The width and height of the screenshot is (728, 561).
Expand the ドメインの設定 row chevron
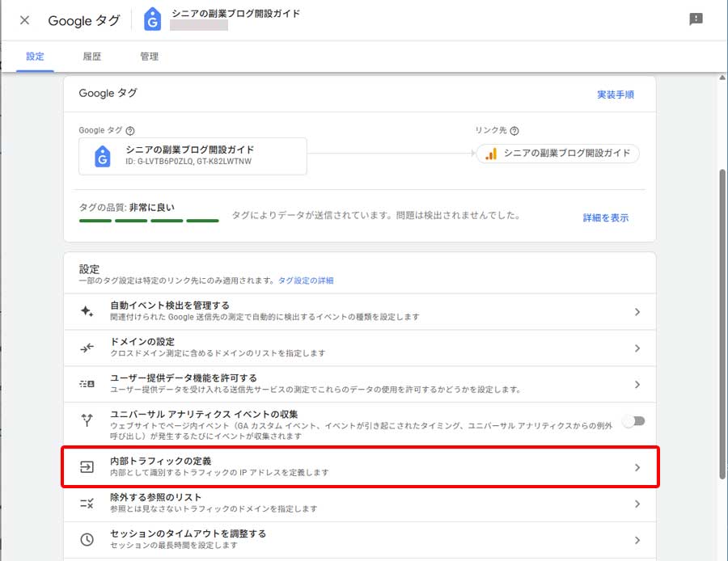click(638, 348)
